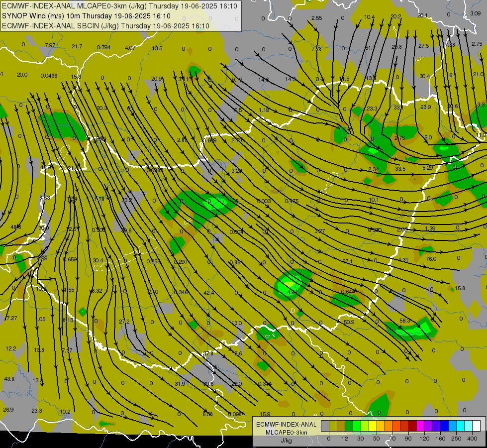487x448 pixels.
Task: Click the gray swatch in the legend
Action: pyautogui.click(x=325, y=426)
